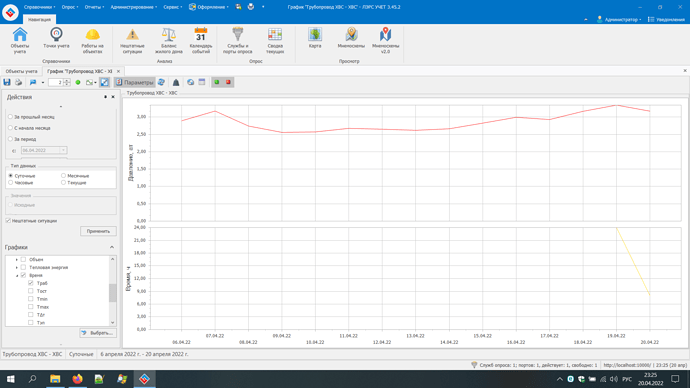The width and height of the screenshot is (690, 388).
Task: Select За период radio option
Action: 10,139
